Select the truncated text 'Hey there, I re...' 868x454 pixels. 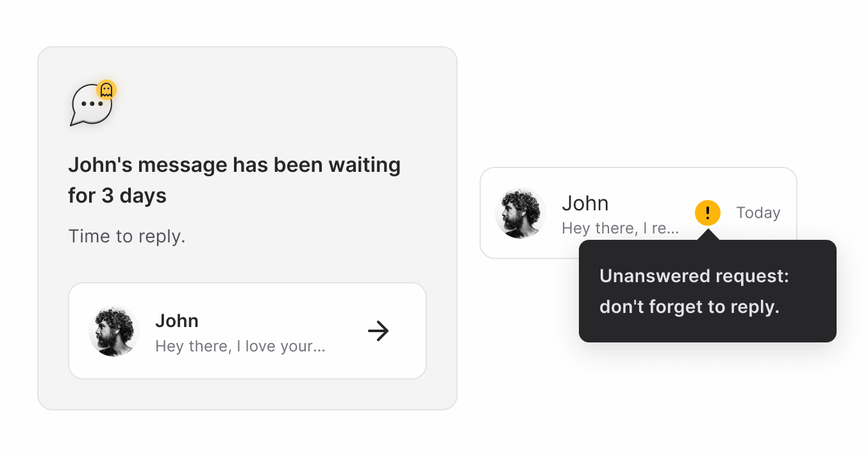(x=620, y=228)
